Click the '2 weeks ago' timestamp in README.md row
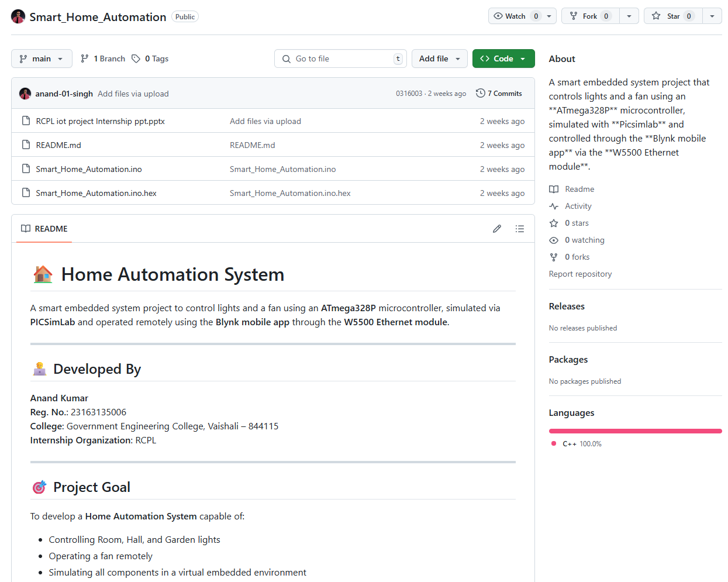Screen dimensions: 728x582 pos(502,145)
